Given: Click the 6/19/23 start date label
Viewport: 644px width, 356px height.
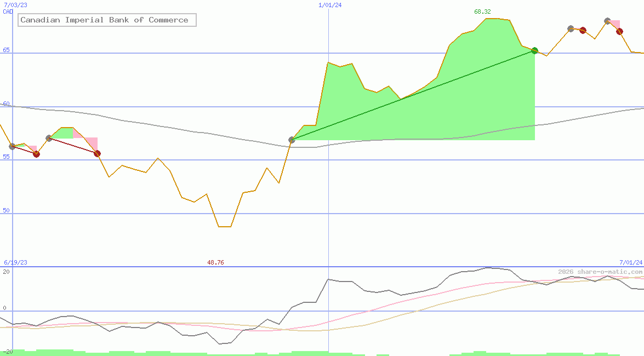Looking at the screenshot, I should click(15, 262).
